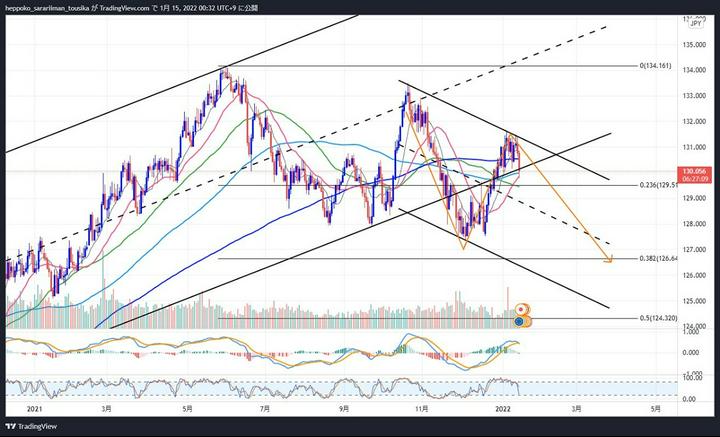
Task: Click the current price label 130.056
Action: click(695, 170)
